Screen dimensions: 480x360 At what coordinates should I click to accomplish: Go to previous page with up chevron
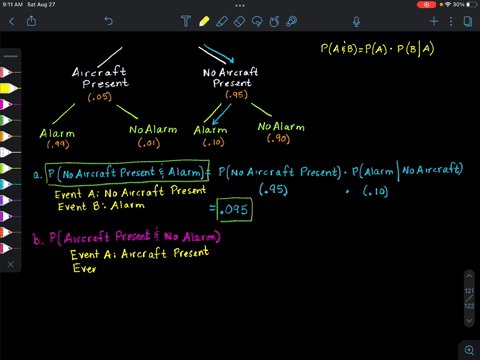469,276
